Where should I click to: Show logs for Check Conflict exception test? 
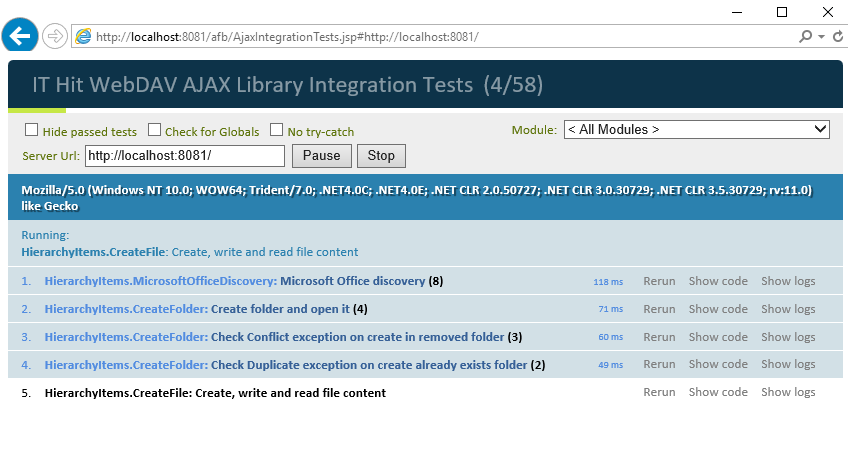click(x=788, y=337)
